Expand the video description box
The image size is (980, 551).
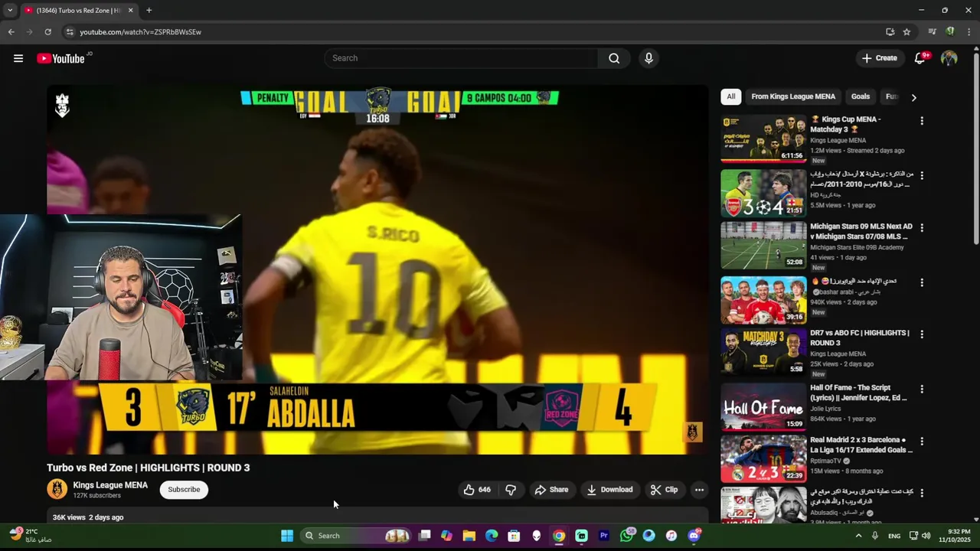tap(377, 517)
